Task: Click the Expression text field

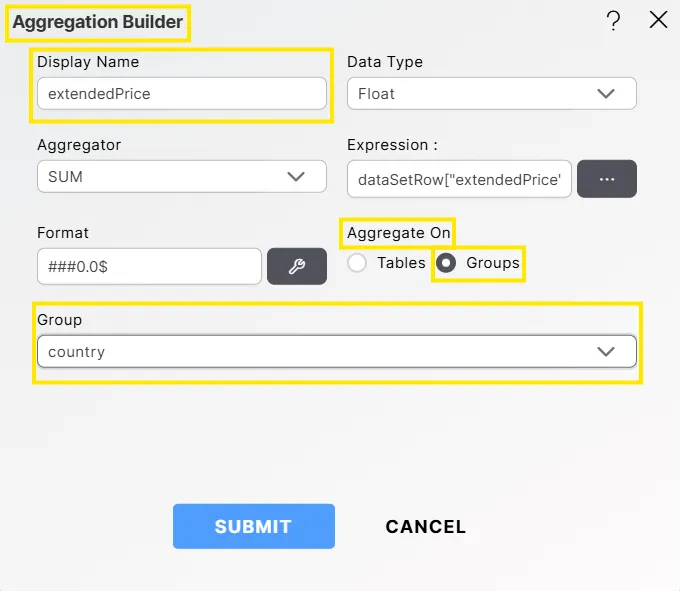Action: point(459,179)
